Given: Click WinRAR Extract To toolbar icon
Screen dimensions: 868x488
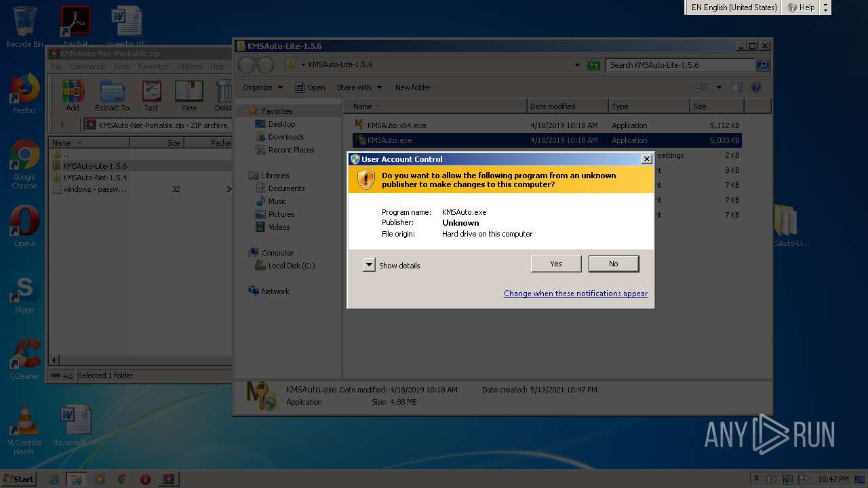Looking at the screenshot, I should point(112,96).
